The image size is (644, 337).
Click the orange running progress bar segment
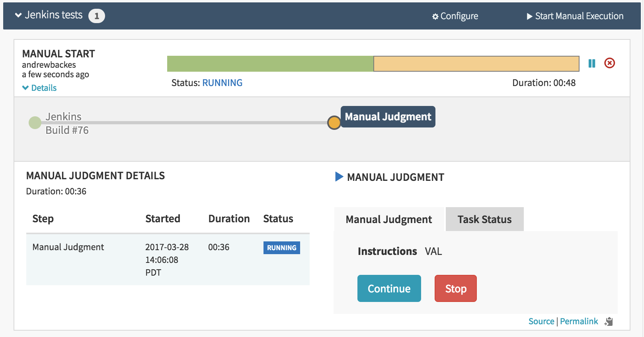point(476,64)
